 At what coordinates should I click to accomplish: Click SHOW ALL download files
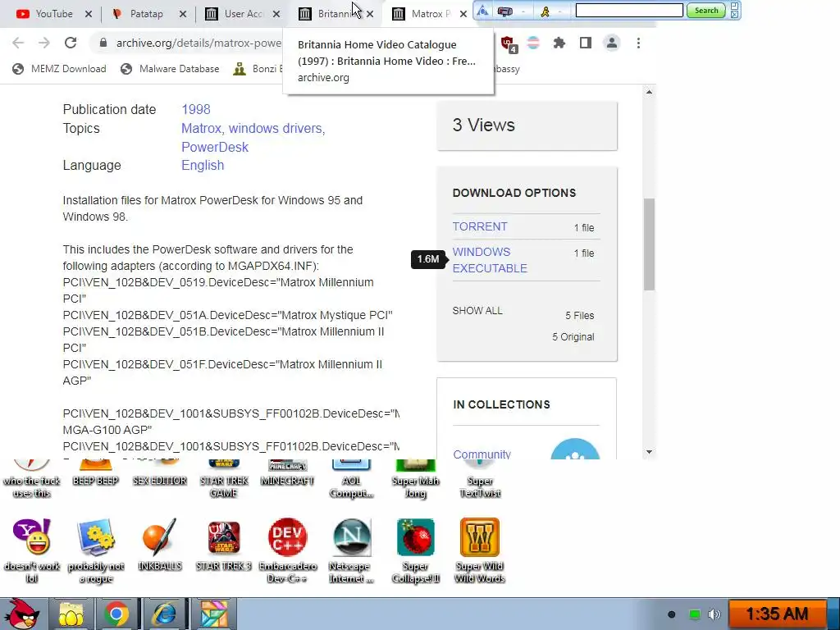tap(477, 311)
